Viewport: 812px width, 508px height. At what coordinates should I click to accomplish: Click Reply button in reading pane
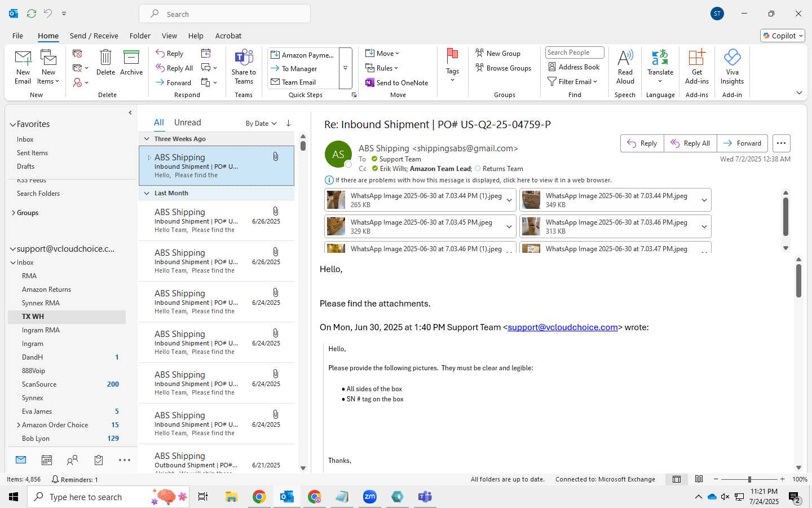pos(642,143)
